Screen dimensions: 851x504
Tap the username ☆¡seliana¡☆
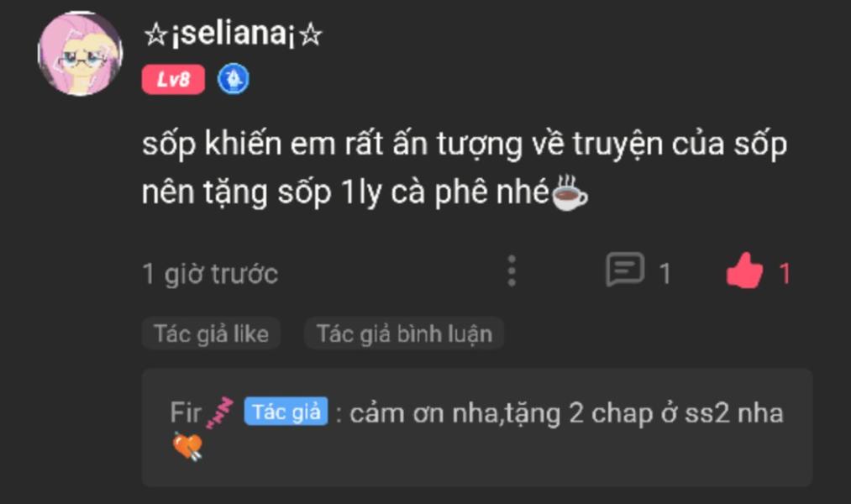point(233,34)
